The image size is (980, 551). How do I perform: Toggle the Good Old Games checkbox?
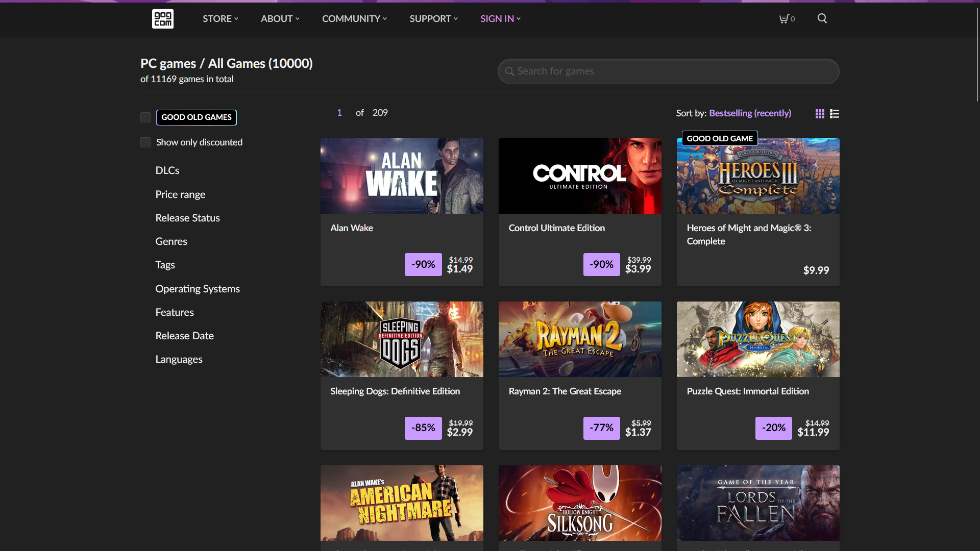[x=145, y=117]
